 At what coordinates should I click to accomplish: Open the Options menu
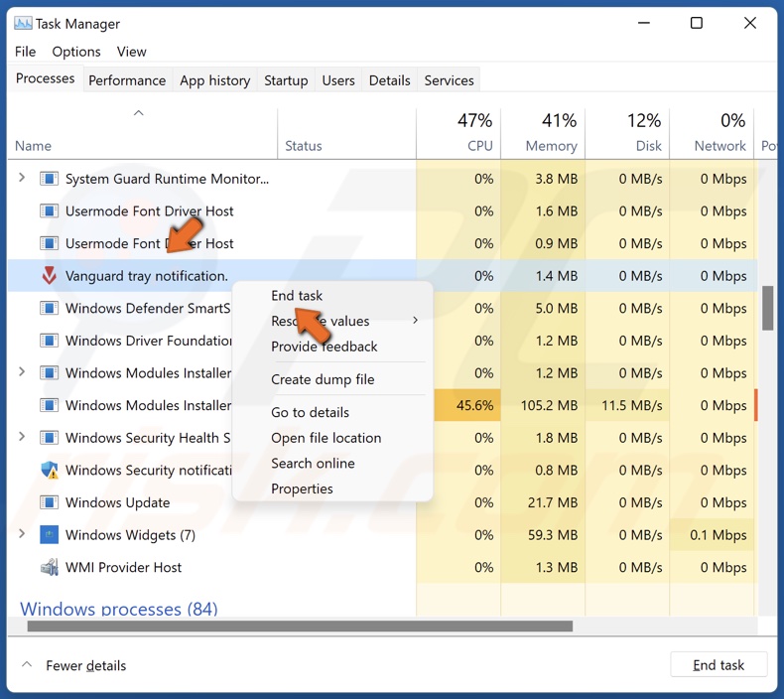[76, 52]
